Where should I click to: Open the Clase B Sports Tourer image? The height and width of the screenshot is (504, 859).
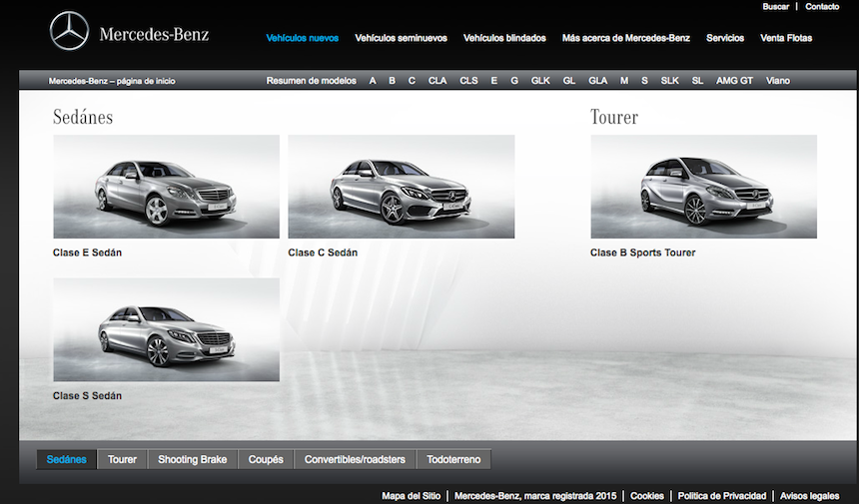[x=703, y=187]
